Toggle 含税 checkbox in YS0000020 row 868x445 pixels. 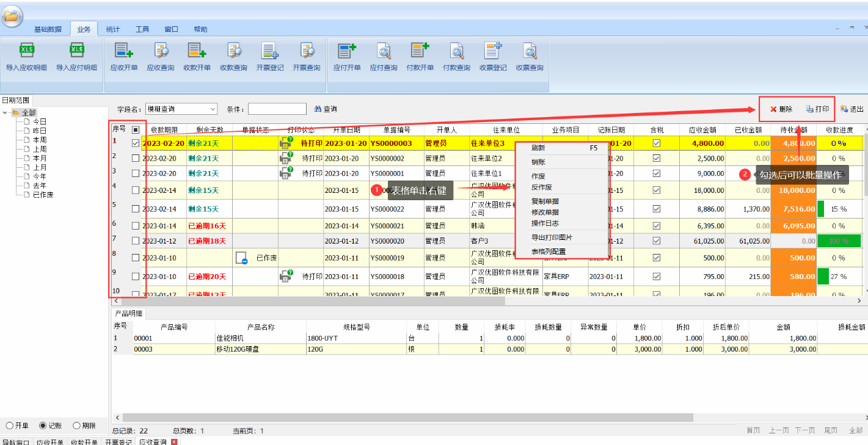click(657, 241)
